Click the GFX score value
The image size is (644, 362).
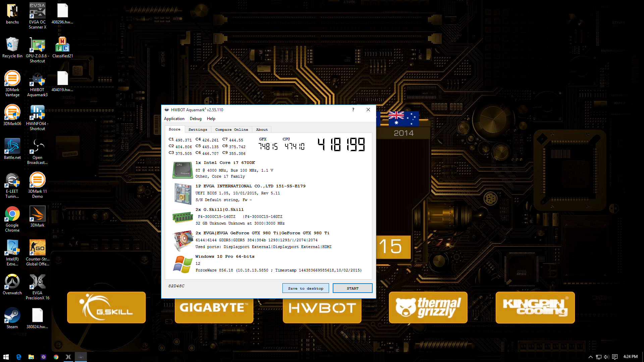tap(268, 146)
